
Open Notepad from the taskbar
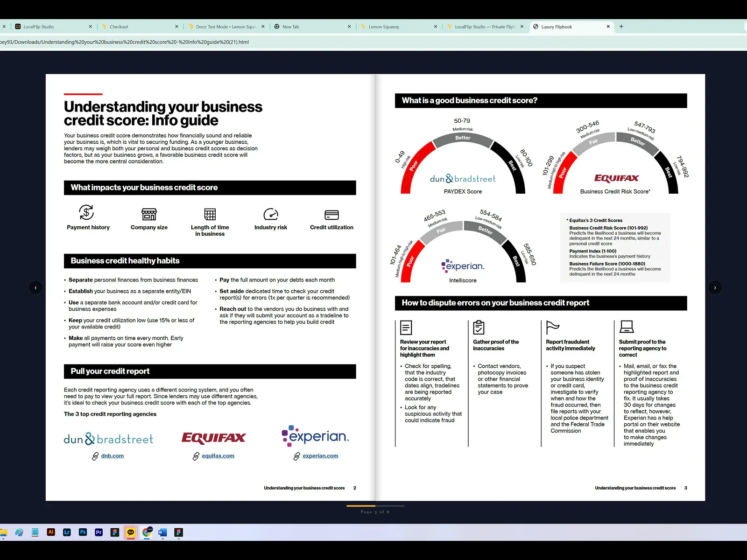pyautogui.click(x=35, y=532)
